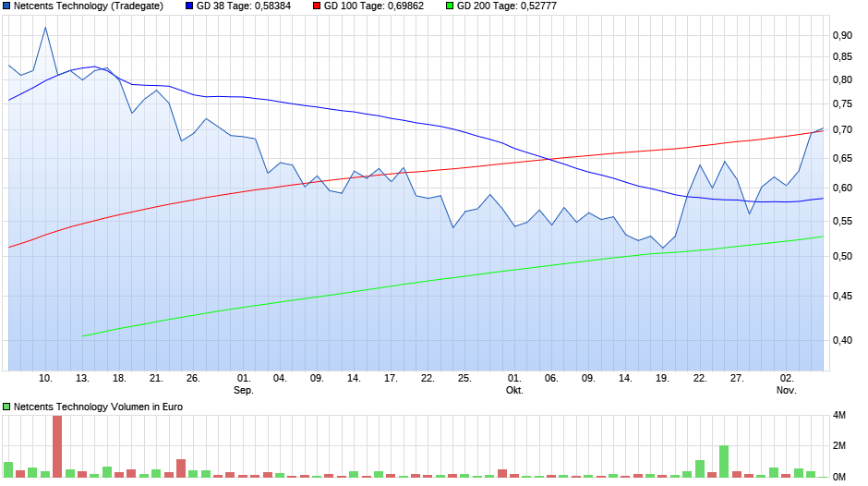Click the tall green 2M volume bar
The image size is (868, 486).
[724, 461]
